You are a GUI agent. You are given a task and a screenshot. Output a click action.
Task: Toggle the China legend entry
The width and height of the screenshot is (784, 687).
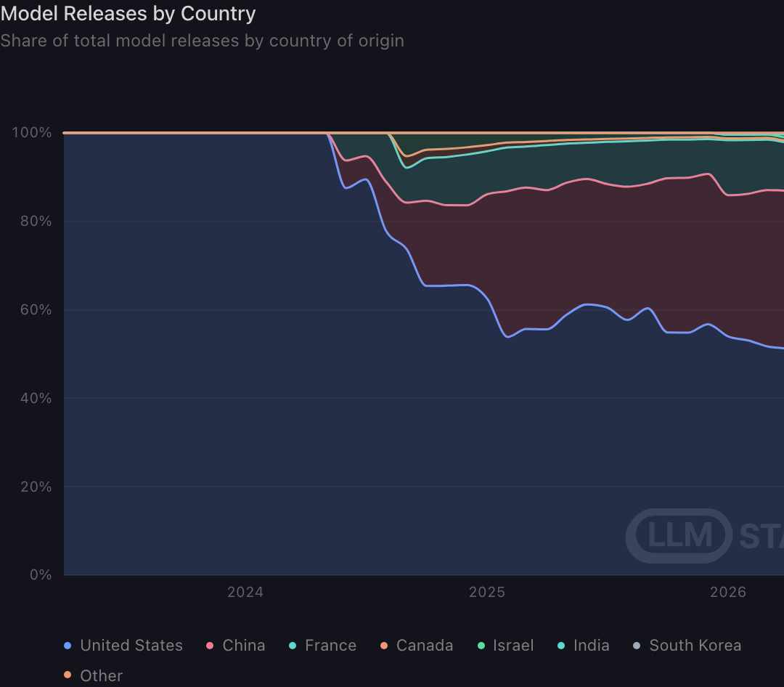[235, 646]
